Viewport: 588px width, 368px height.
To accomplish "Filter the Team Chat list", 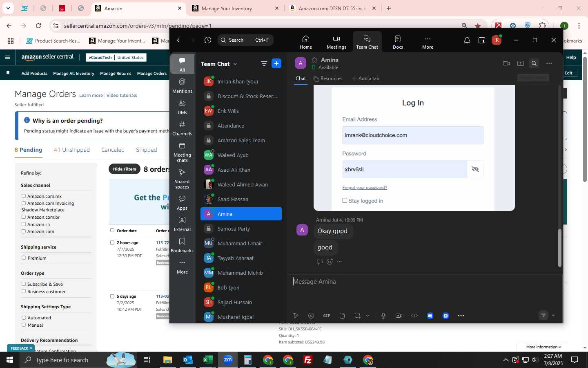I will 264,63.
